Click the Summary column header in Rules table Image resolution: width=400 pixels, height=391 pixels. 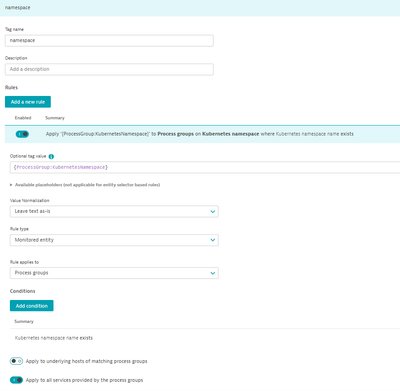pyautogui.click(x=55, y=118)
